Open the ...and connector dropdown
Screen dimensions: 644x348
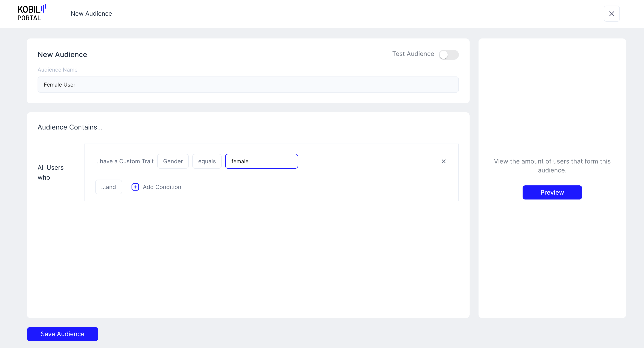pyautogui.click(x=108, y=187)
